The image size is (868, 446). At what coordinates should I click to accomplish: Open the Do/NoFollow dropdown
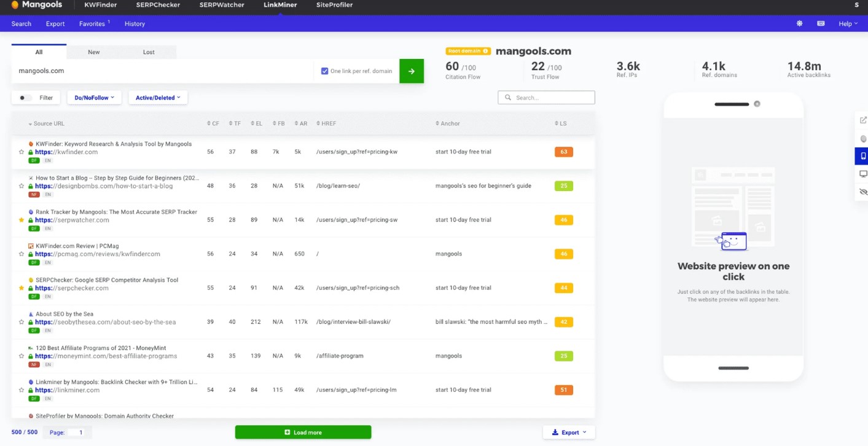click(x=95, y=98)
